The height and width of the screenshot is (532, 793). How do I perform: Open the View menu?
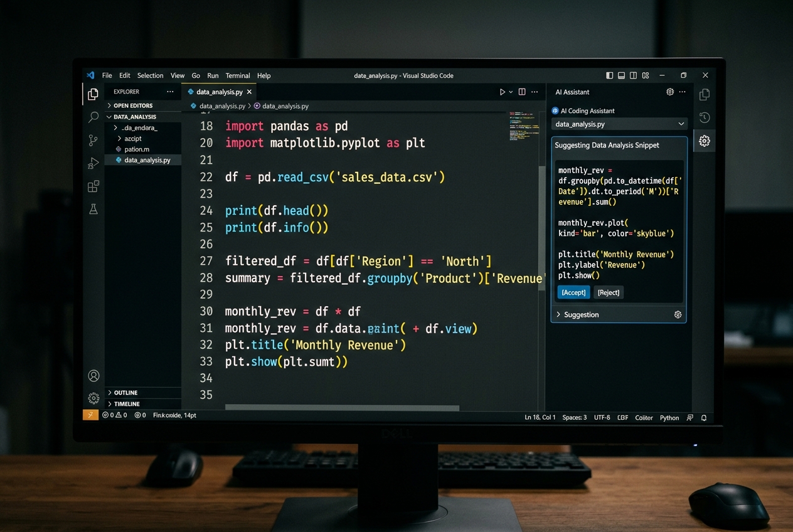178,75
